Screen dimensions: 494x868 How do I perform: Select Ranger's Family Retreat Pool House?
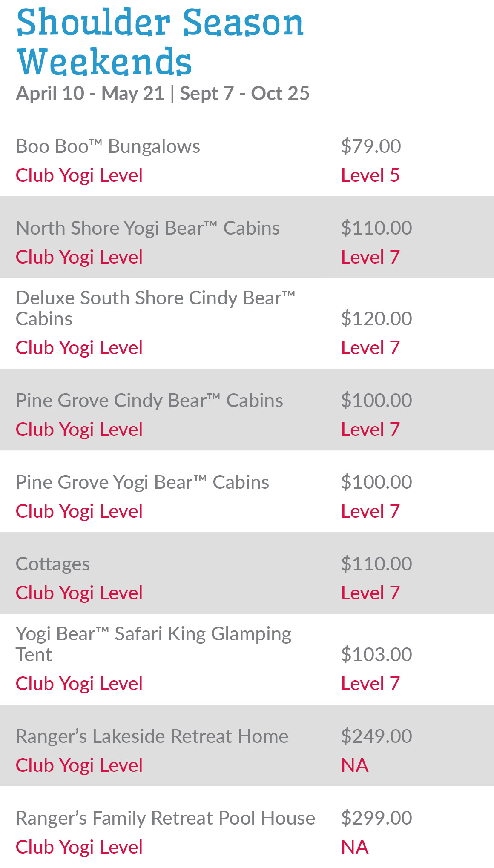coord(165,818)
